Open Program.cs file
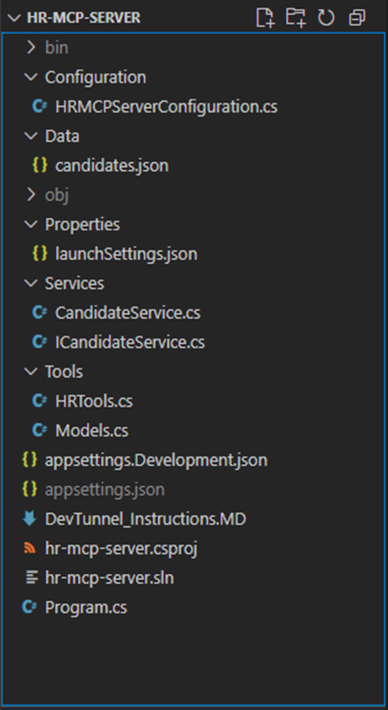388x710 pixels. (86, 607)
